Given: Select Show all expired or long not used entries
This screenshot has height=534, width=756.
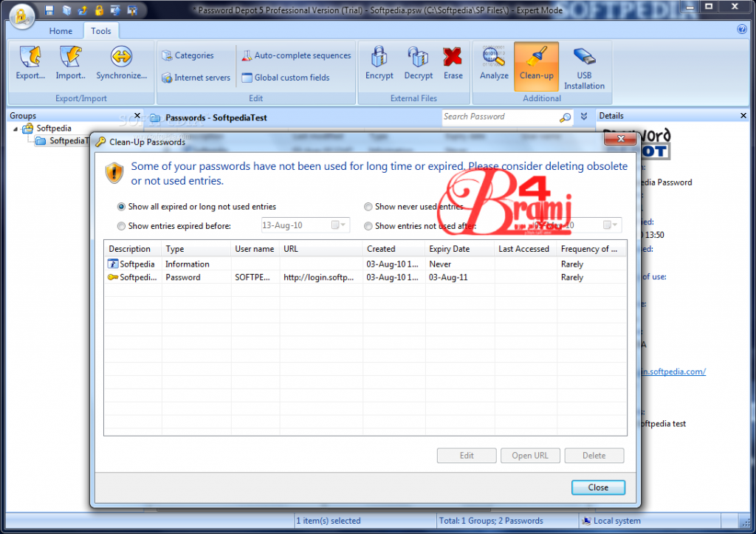Looking at the screenshot, I should [x=122, y=207].
